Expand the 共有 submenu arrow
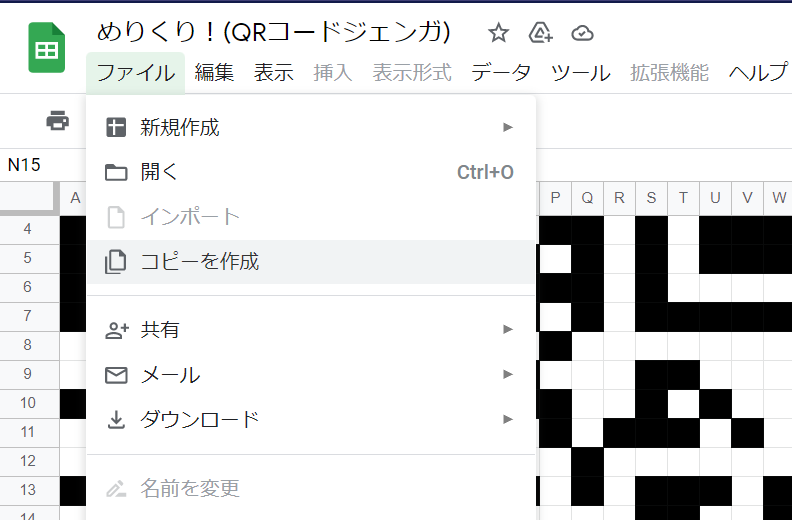This screenshot has height=520, width=792. coord(508,330)
